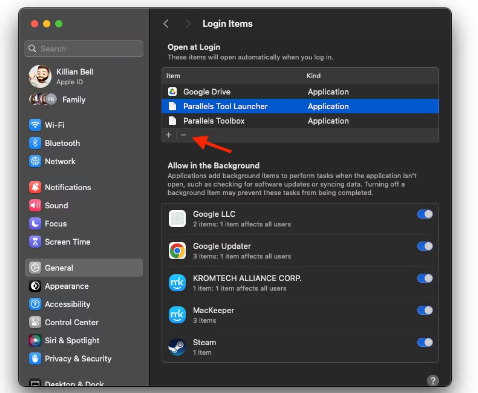Click the Steam app icon

177,347
